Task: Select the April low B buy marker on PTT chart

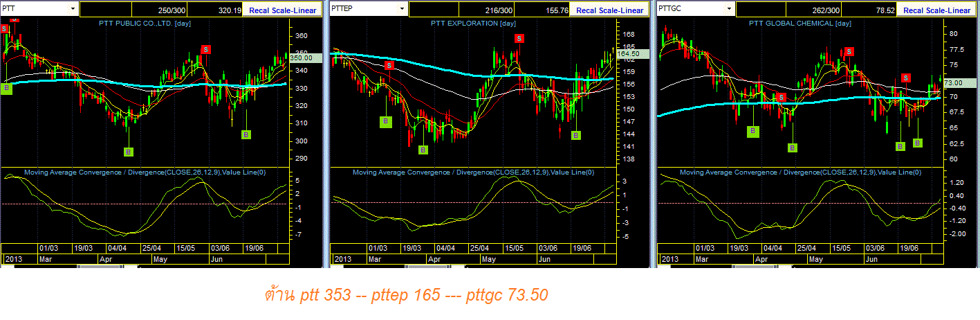Action: coord(129,152)
